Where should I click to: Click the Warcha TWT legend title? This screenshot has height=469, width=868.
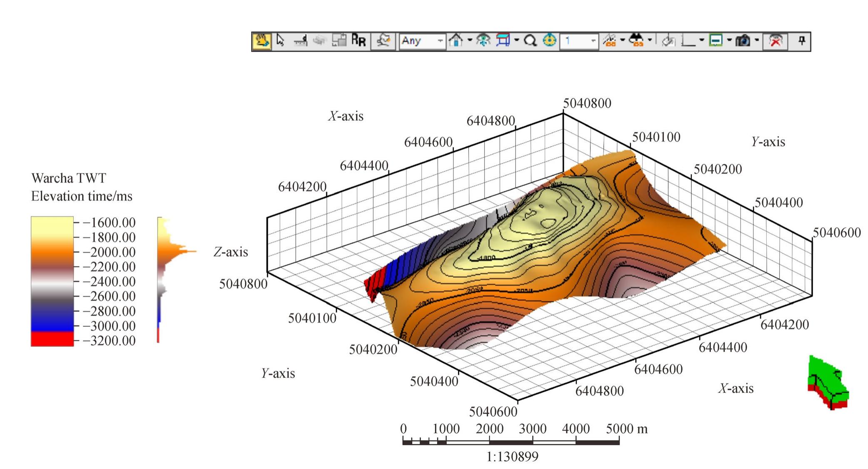[x=68, y=178]
